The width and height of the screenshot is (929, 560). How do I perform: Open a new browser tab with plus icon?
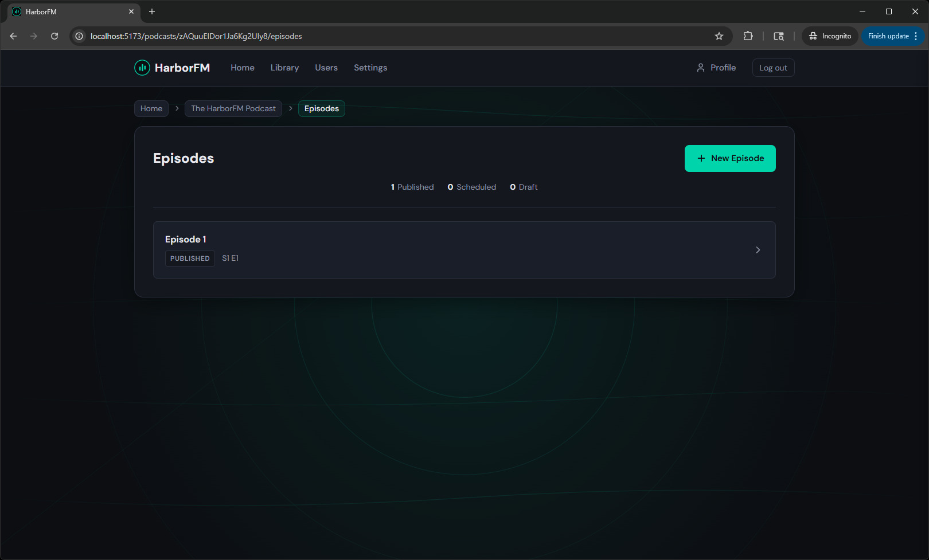click(152, 11)
